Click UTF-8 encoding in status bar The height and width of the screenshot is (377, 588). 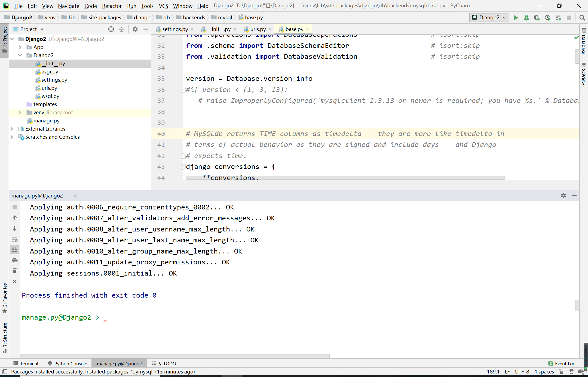pyautogui.click(x=522, y=372)
